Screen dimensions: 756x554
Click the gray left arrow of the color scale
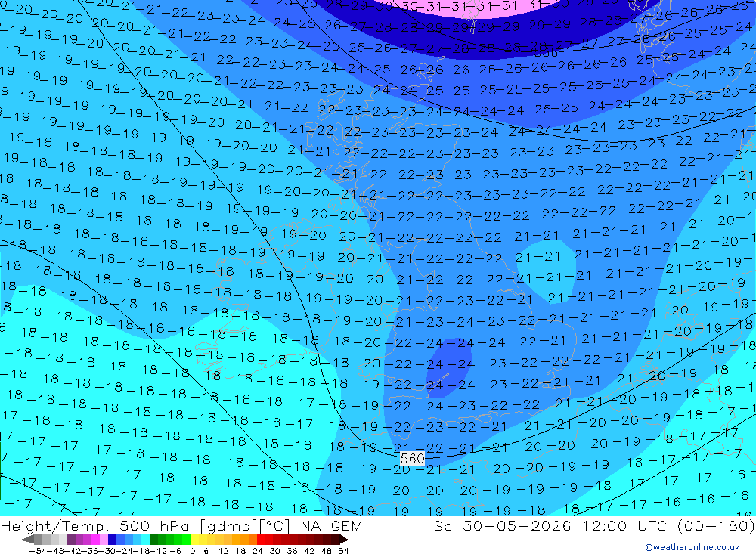(x=27, y=540)
